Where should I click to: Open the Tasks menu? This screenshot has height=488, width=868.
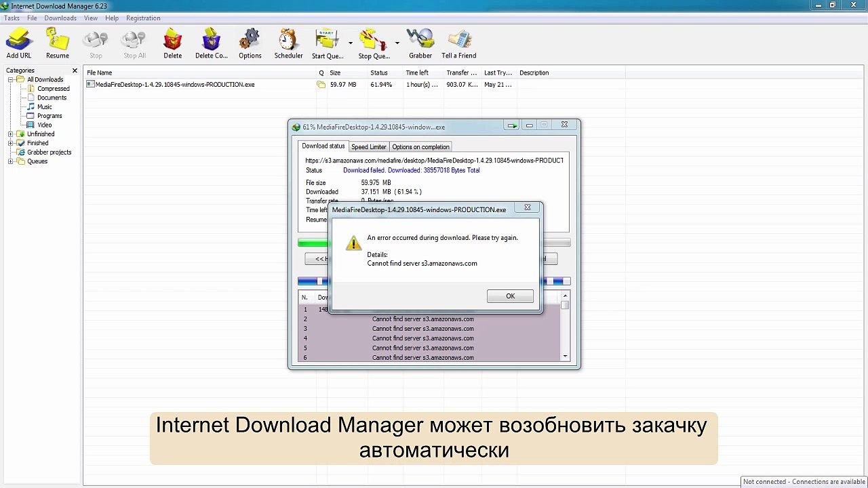click(x=12, y=18)
